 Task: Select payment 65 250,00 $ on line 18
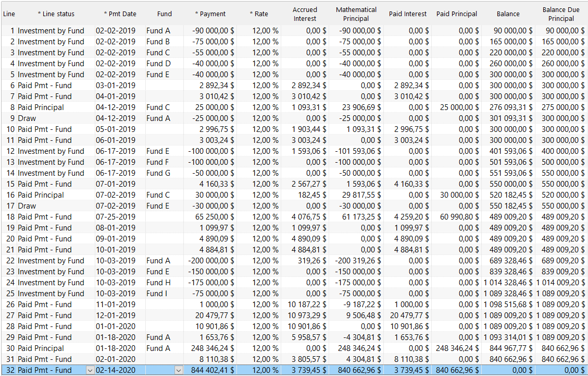[x=215, y=217]
